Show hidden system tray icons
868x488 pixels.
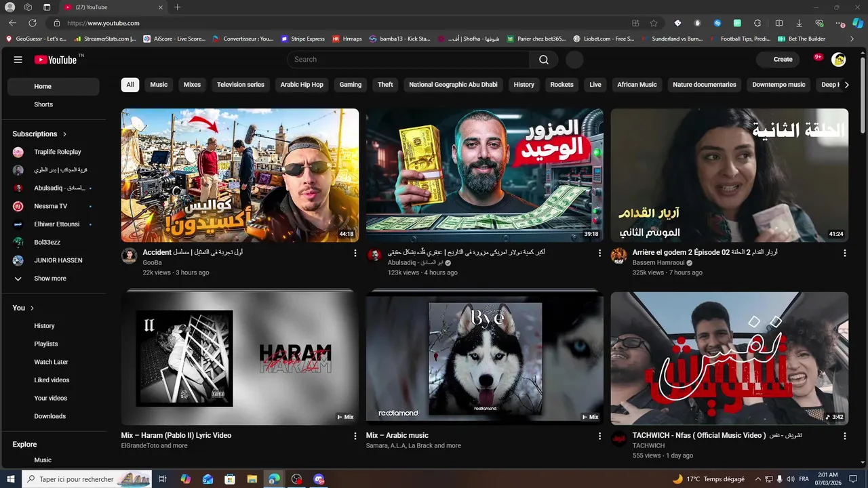click(758, 479)
